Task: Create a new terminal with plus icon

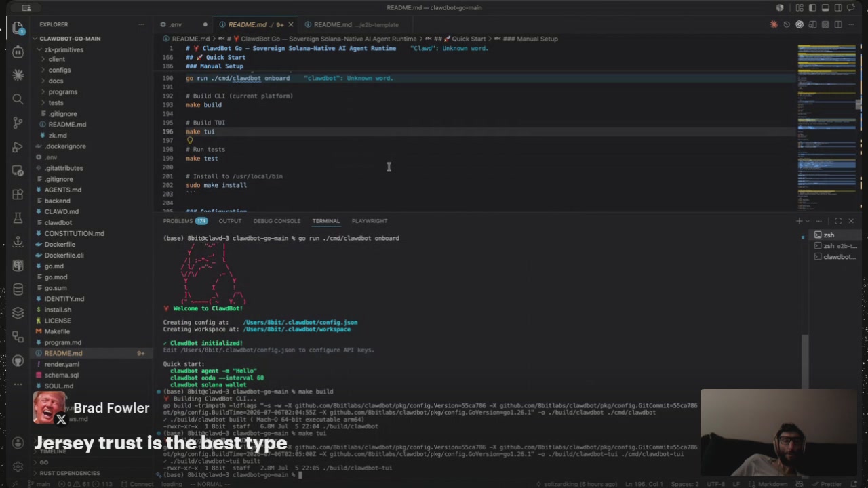Action: pyautogui.click(x=799, y=221)
